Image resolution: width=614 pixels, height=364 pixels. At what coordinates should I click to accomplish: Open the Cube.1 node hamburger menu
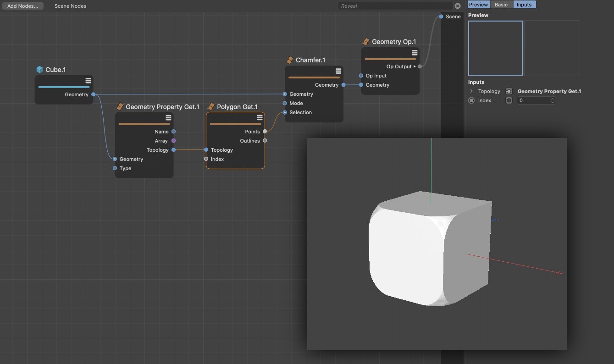(88, 81)
